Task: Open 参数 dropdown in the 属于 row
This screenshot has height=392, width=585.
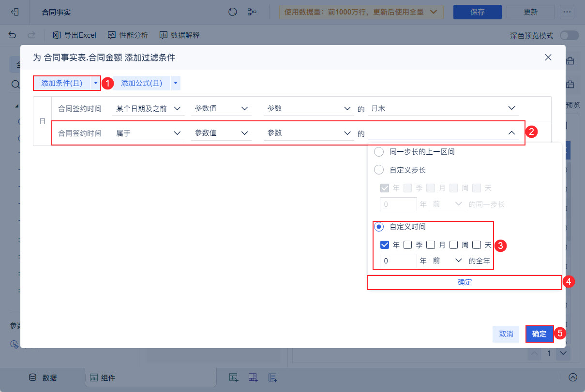Action: pyautogui.click(x=309, y=133)
